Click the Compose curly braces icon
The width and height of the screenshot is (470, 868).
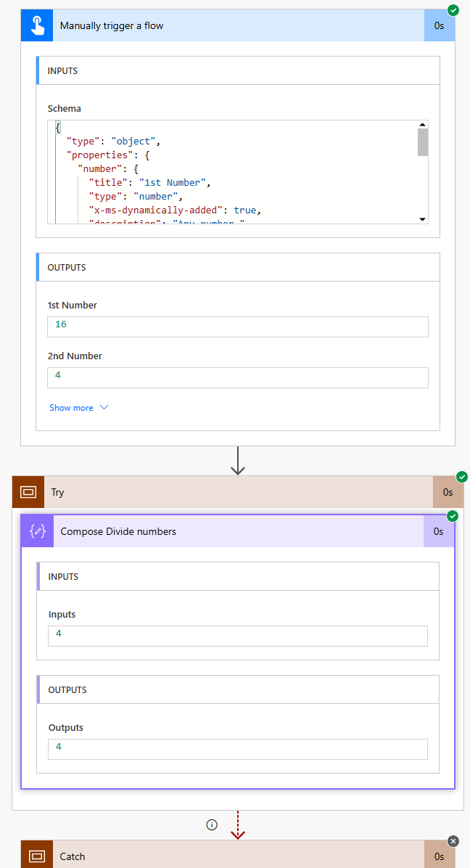coord(37,531)
